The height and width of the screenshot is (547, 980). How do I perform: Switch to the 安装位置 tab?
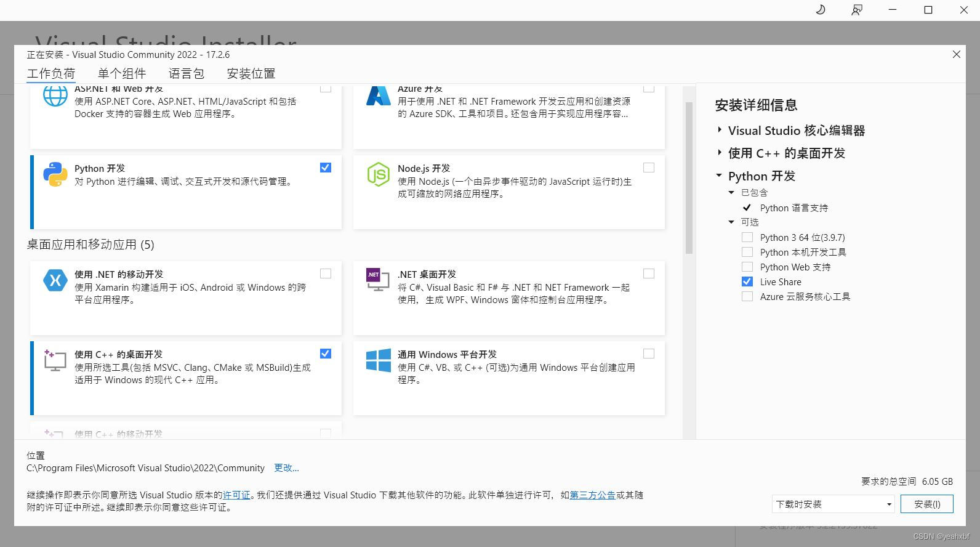251,74
